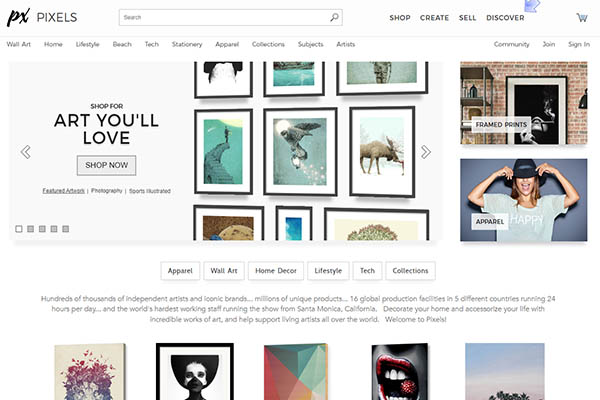Go to previous slide with left arrow

click(x=25, y=152)
